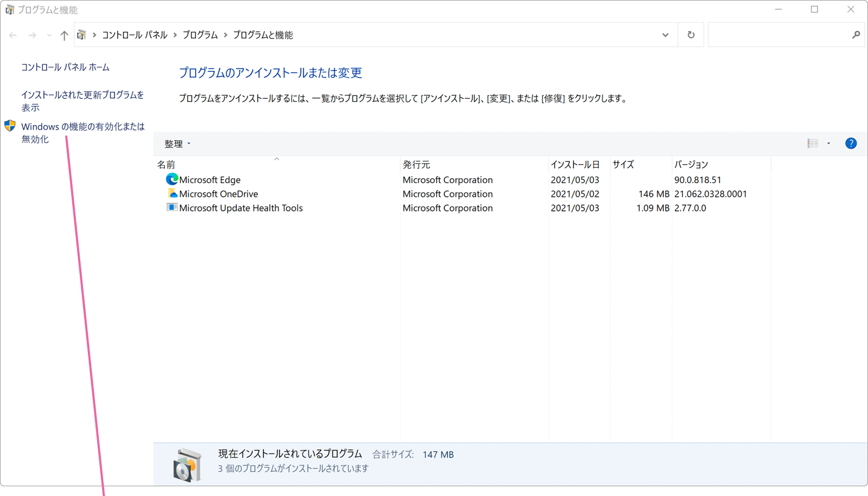
Task: Select the Microsoft Update Health Tools icon
Action: [172, 208]
